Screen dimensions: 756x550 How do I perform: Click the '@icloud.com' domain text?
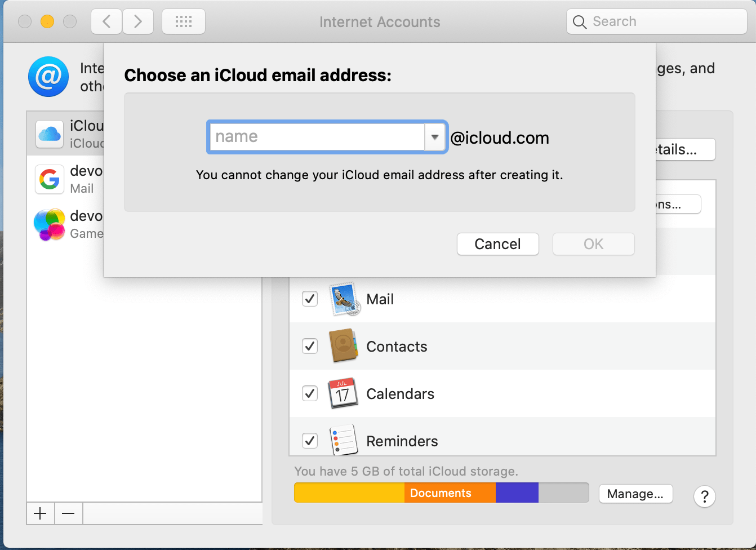500,138
